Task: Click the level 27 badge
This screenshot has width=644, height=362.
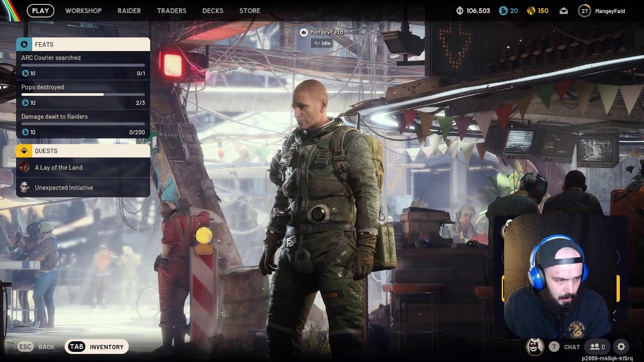Action: point(584,11)
